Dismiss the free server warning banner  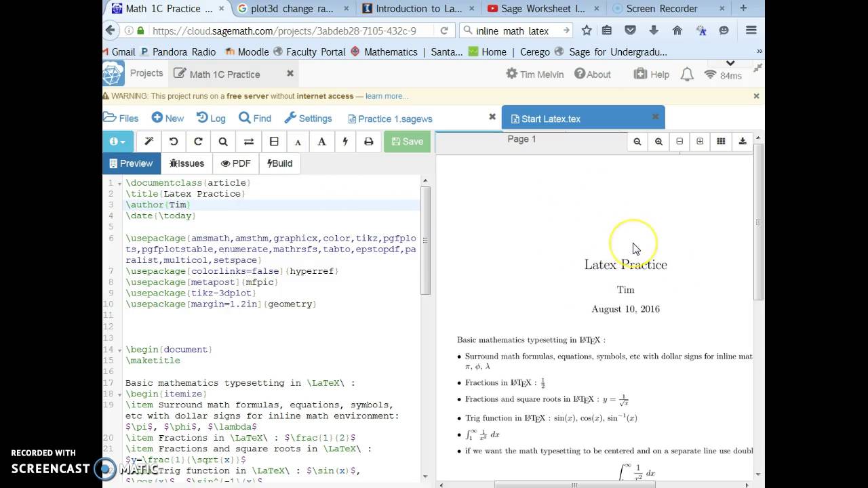(x=756, y=96)
